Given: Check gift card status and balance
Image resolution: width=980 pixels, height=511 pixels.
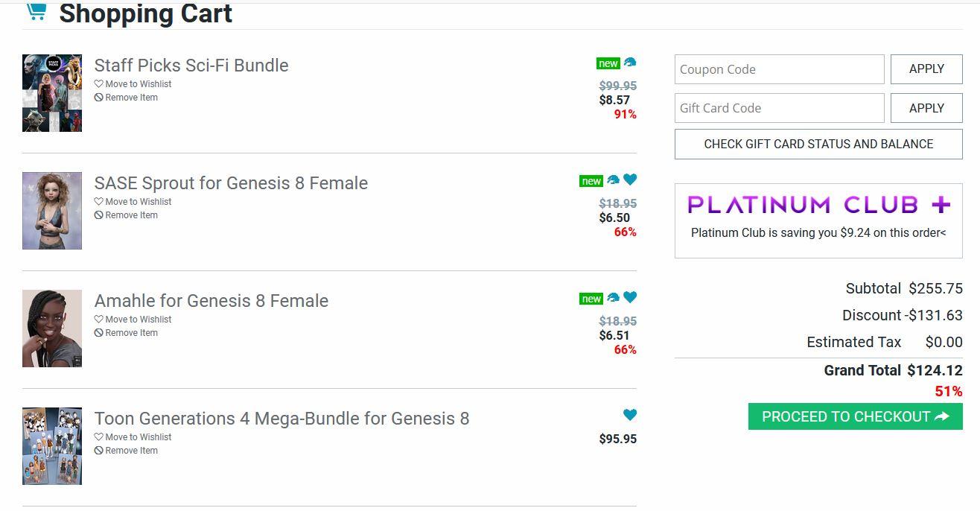Looking at the screenshot, I should point(818,145).
